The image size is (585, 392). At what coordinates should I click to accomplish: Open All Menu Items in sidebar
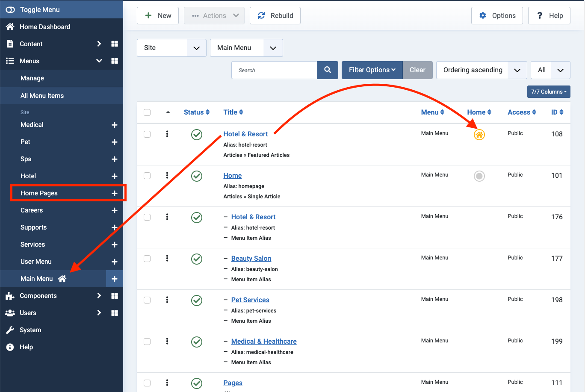click(x=42, y=96)
